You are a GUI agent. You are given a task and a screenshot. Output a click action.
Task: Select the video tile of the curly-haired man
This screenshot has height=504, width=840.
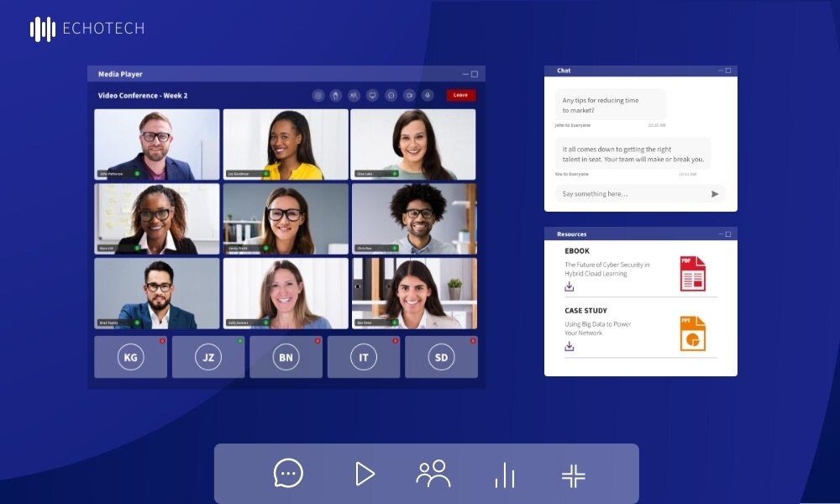[414, 219]
